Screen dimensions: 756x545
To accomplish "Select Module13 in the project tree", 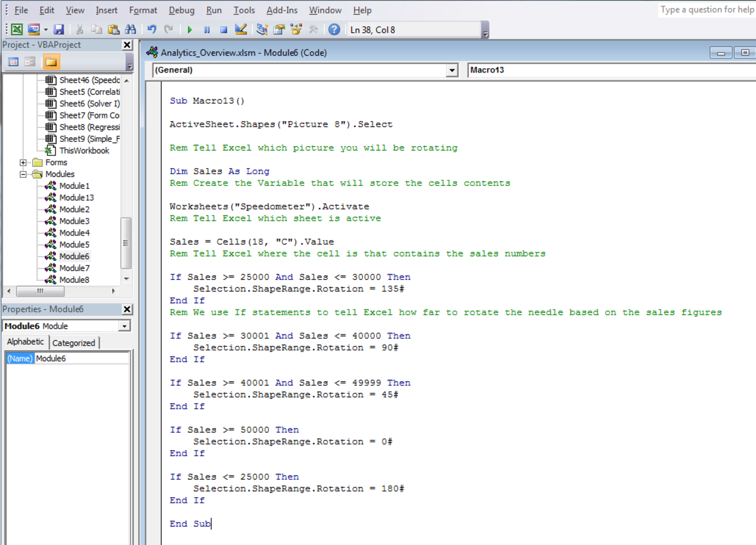I will pos(77,198).
